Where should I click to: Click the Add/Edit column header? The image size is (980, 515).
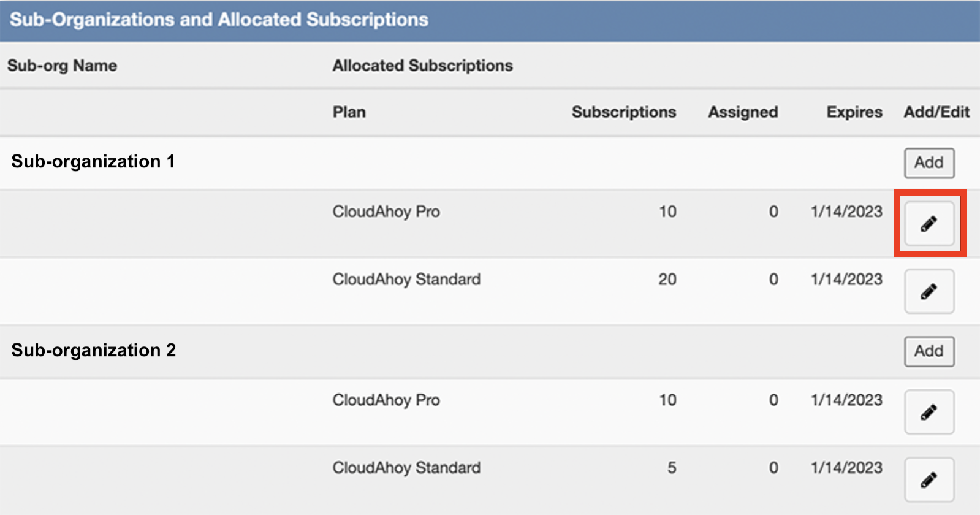click(x=936, y=112)
